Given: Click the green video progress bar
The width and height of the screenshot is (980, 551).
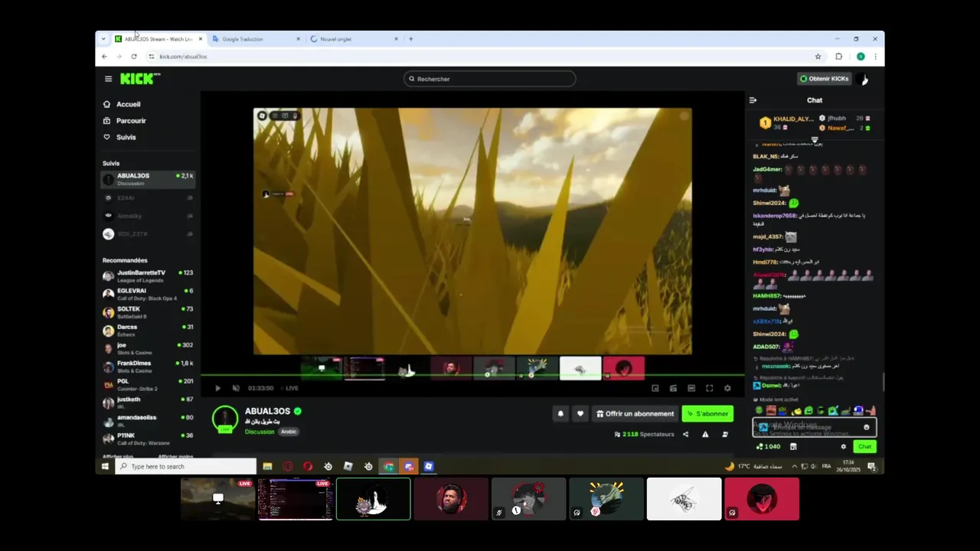Looking at the screenshot, I should 472,376.
